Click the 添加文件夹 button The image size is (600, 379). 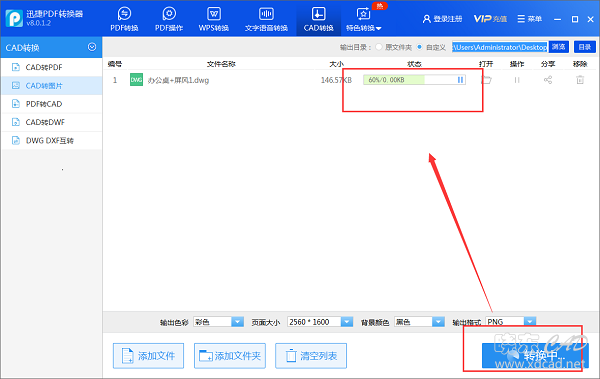[230, 356]
